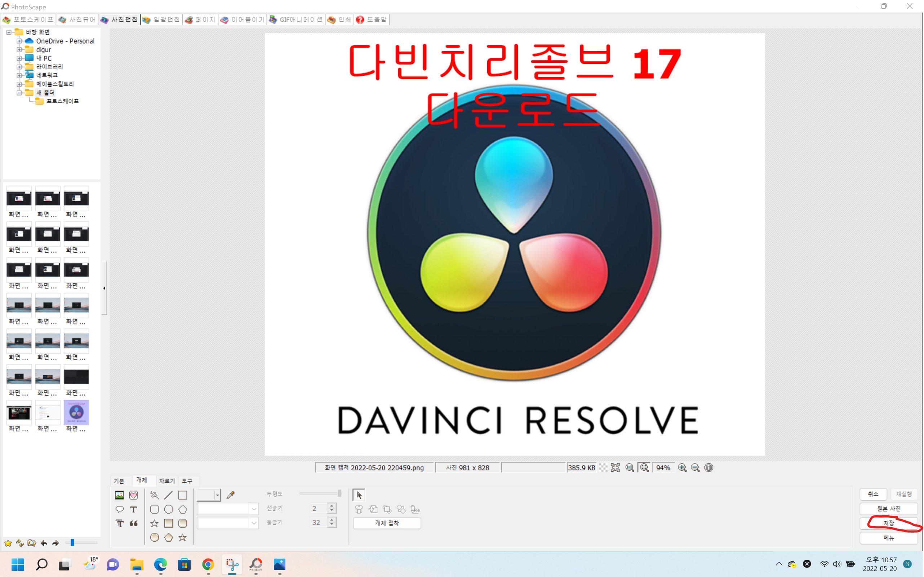
Task: Pick the quotation mark symbol tool
Action: pos(133,523)
